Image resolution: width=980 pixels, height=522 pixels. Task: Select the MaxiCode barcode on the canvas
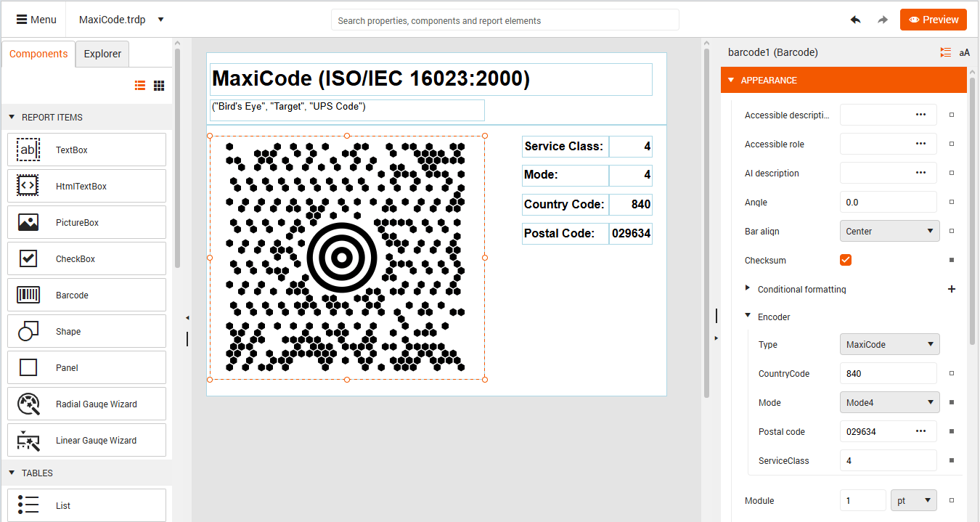347,257
